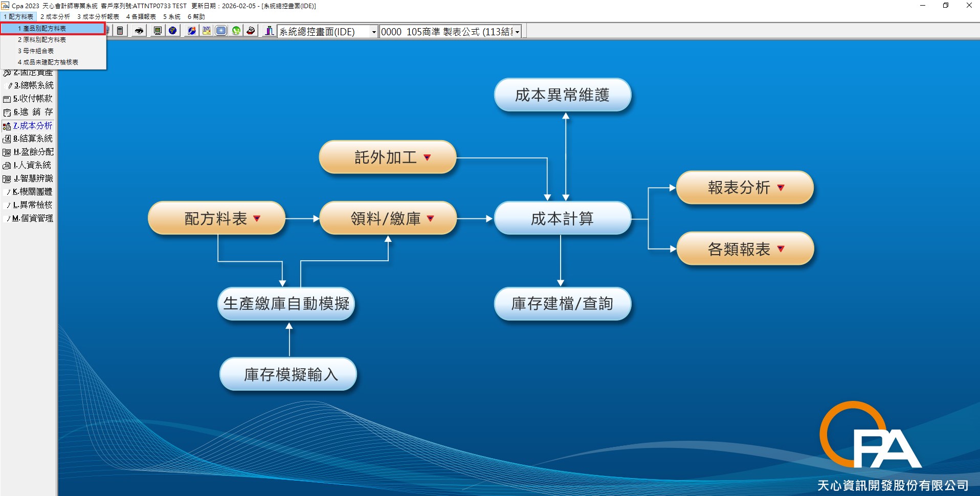Screen dimensions: 980x496
Task: Click the eye icon in toolbar
Action: tap(139, 31)
